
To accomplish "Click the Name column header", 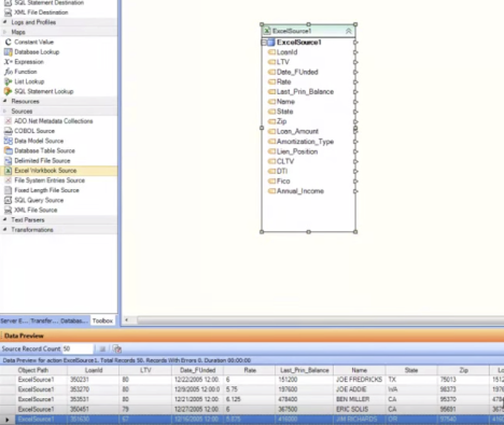I will [x=359, y=370].
